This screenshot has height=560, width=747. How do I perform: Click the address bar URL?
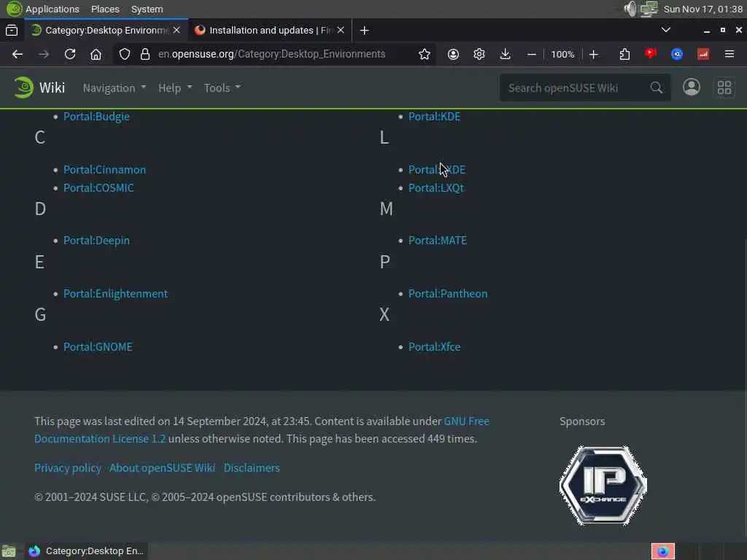271,54
